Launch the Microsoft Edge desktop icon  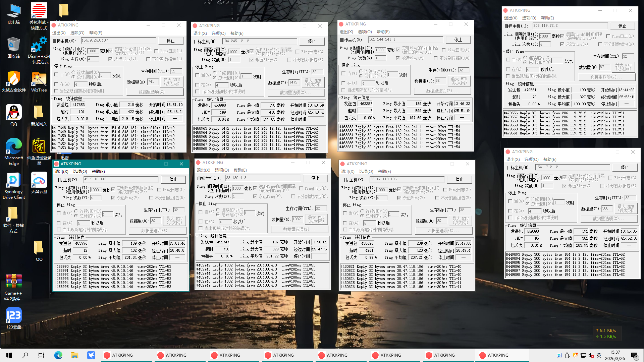(14, 152)
